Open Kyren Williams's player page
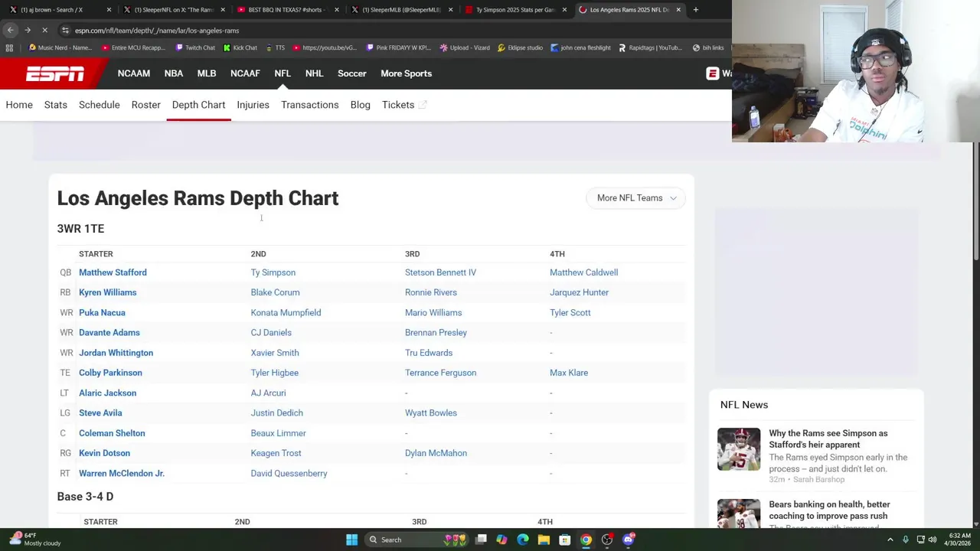 [108, 292]
